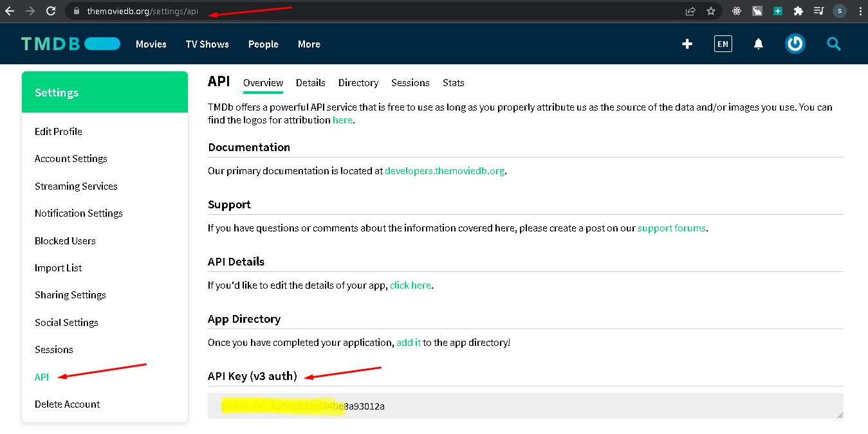Open developers.themoviedb.org documentation link
Screen dimensions: 868x434
445,171
